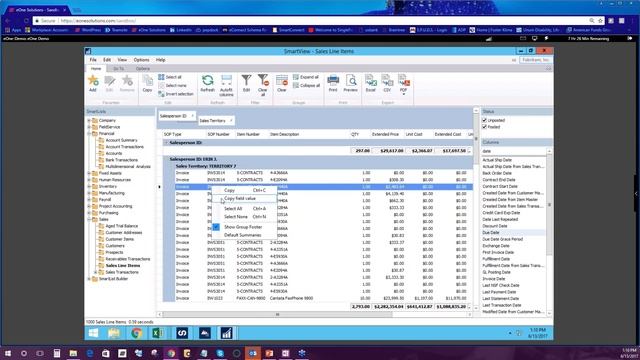Open File Explorer in inner taskbar
The height and width of the screenshot is (360, 640).
click(114, 333)
